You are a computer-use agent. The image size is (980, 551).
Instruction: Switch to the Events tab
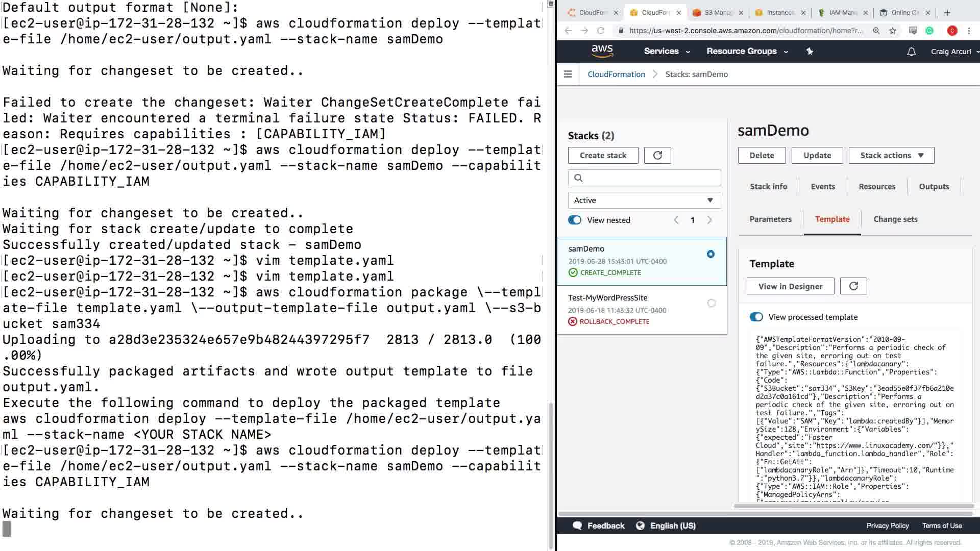823,187
